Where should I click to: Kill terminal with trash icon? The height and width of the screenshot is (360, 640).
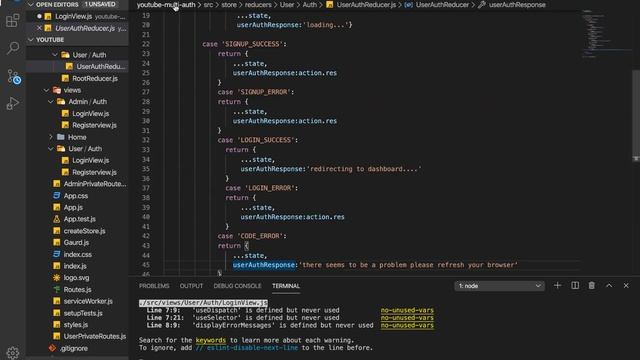[591, 285]
